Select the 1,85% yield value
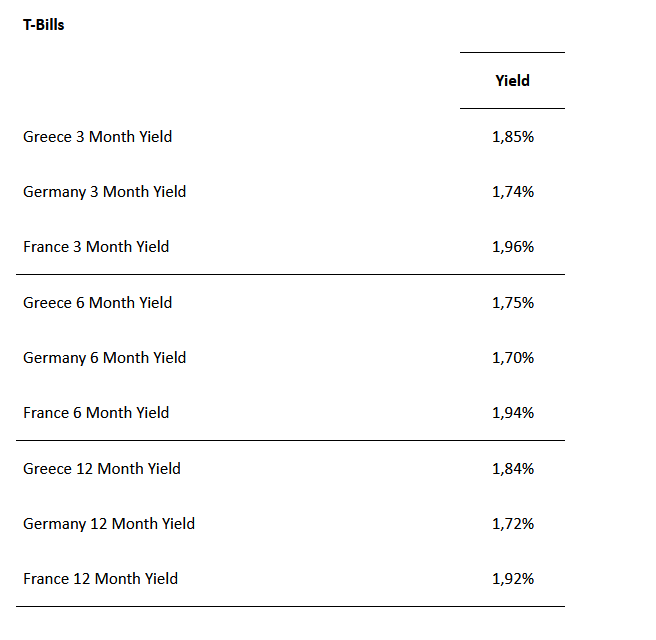This screenshot has width=656, height=640. pos(512,137)
